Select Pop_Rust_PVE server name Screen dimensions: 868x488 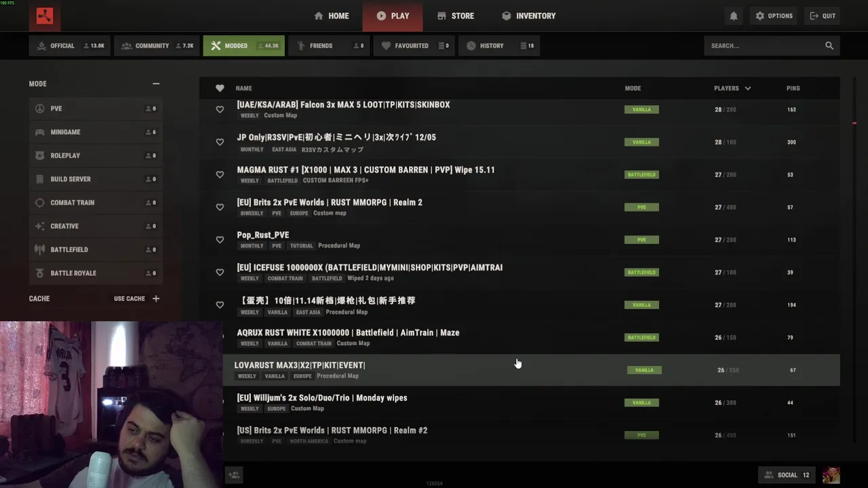[263, 235]
